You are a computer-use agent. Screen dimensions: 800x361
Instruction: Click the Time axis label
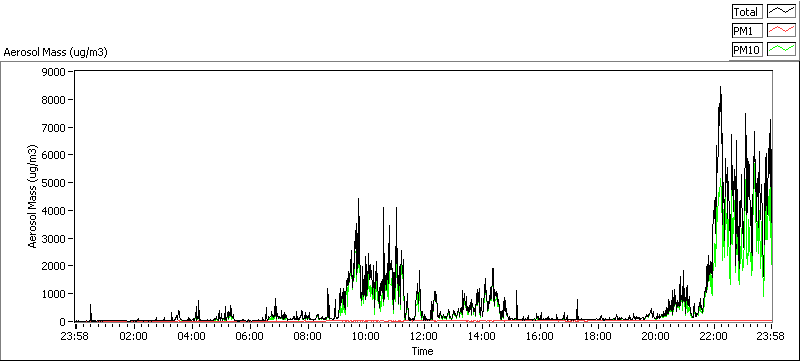(422, 351)
